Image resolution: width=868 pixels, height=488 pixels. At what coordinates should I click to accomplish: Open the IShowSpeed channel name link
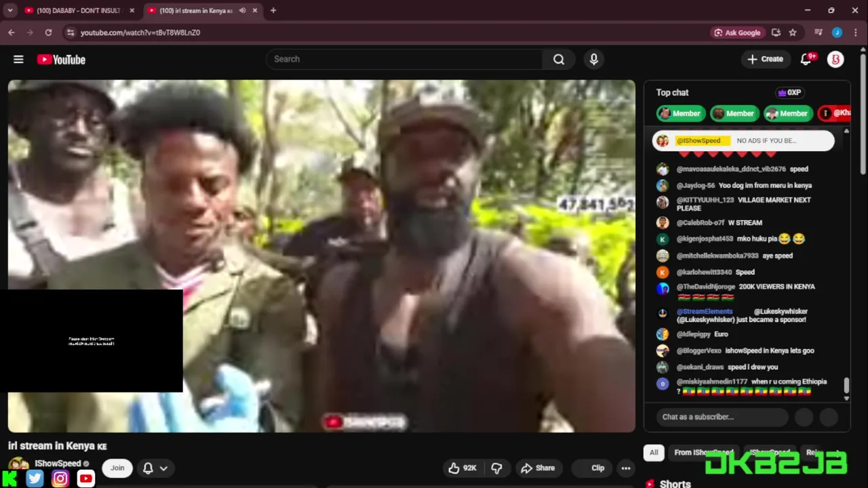[58, 464]
